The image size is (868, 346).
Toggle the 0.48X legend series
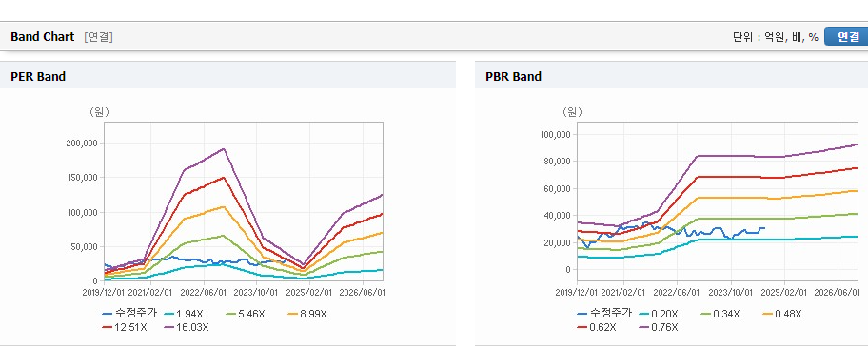[782, 314]
